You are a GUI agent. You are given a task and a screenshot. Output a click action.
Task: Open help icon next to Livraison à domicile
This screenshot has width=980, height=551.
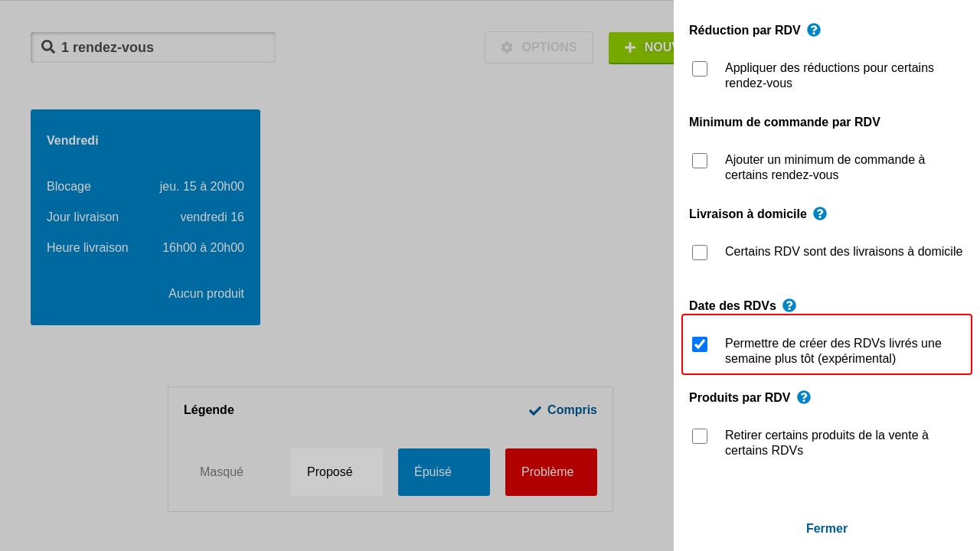[820, 214]
